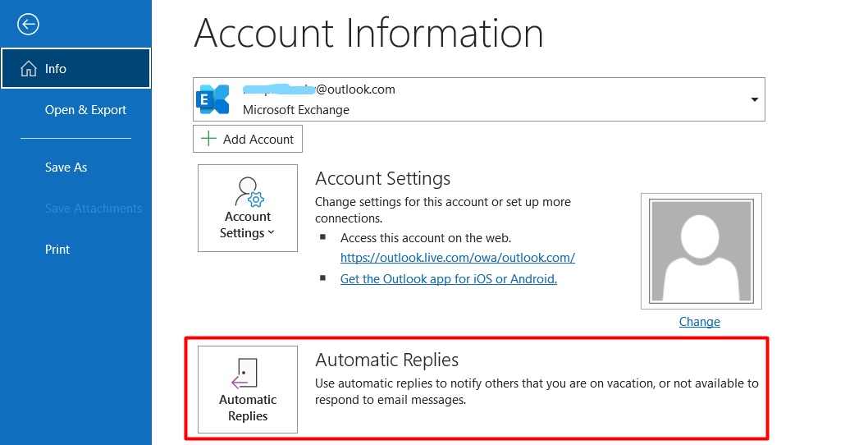The image size is (868, 445).
Task: Expand the account selector dropdown arrow
Action: point(754,99)
